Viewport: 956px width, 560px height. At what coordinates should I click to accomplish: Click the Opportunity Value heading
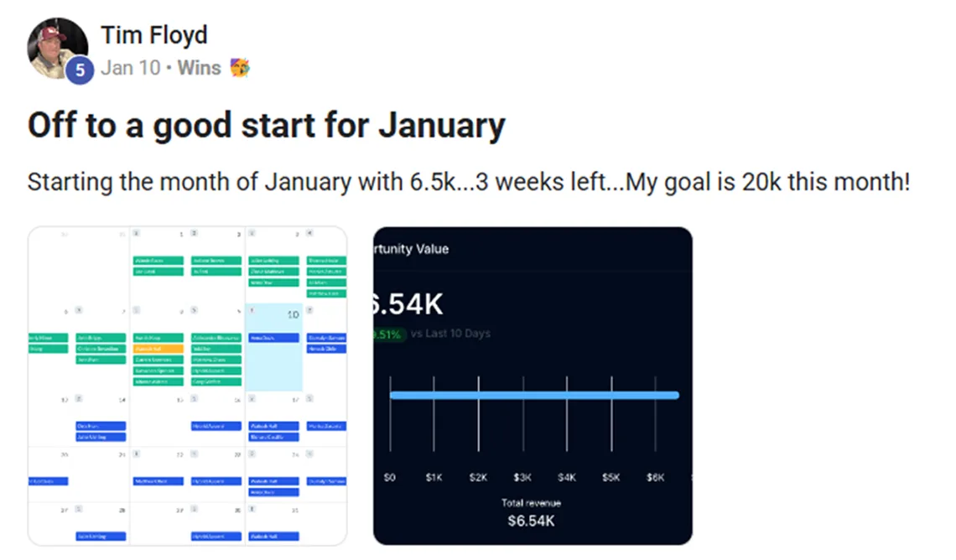pyautogui.click(x=411, y=249)
